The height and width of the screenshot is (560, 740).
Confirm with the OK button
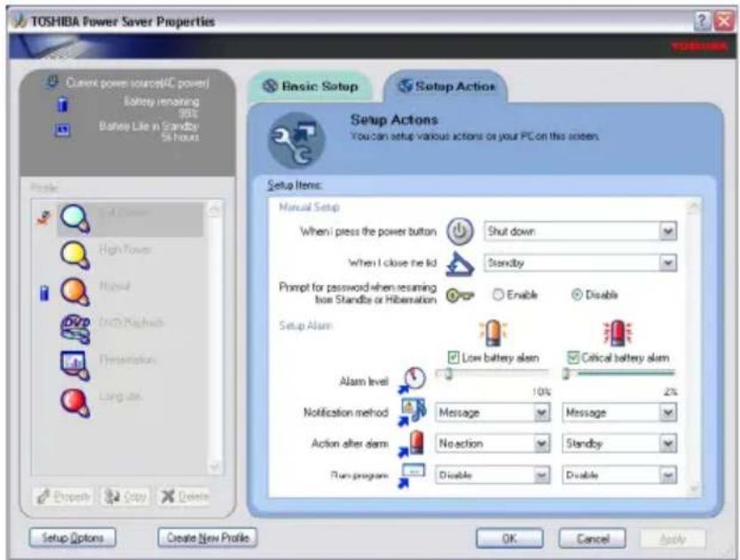(x=509, y=539)
